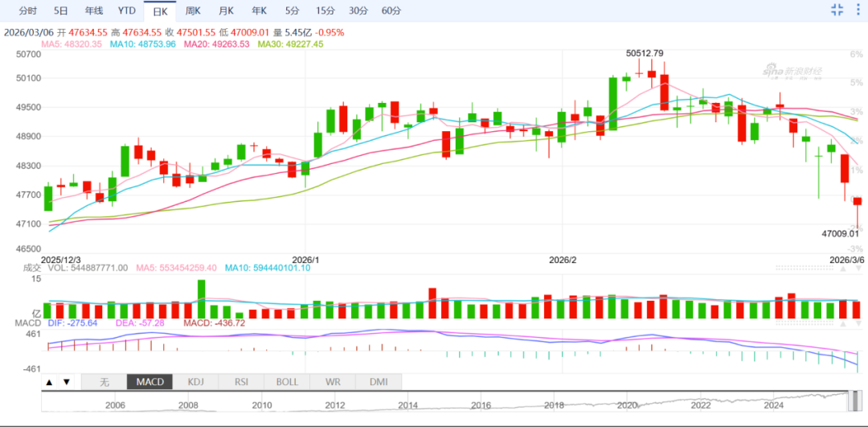Toggle the BOLL indicator on
The image size is (868, 427).
coord(287,382)
